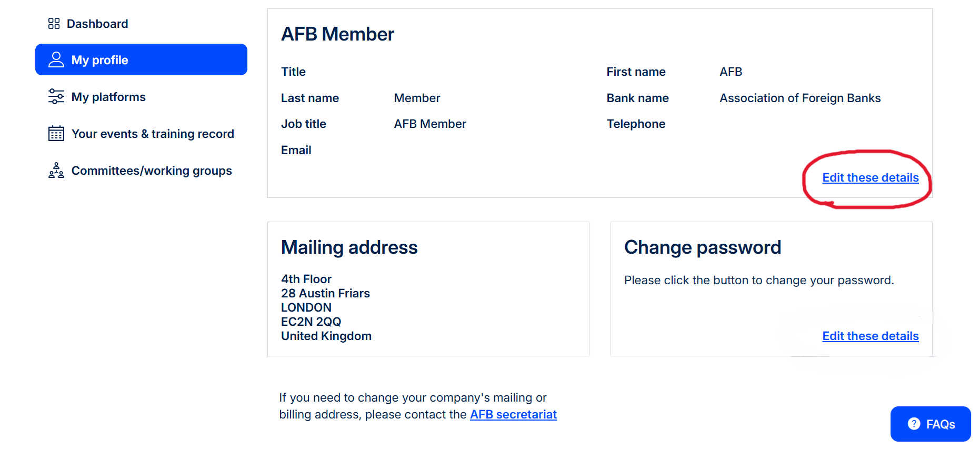Click the Dashboard grid icon
Screen dimensions: 980x449
click(x=54, y=24)
